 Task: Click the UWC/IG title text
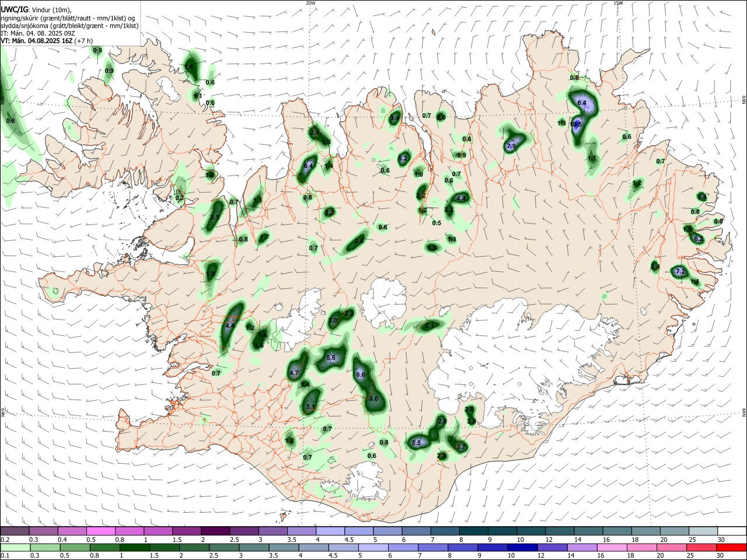14,9
